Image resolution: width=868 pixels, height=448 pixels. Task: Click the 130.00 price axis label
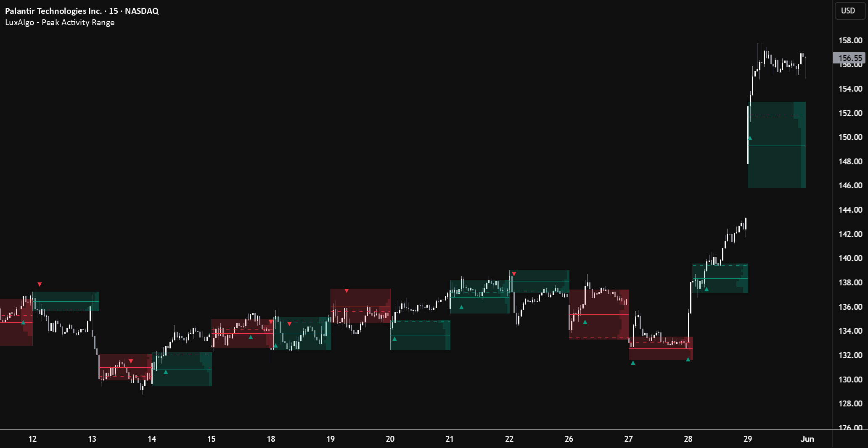(850, 379)
